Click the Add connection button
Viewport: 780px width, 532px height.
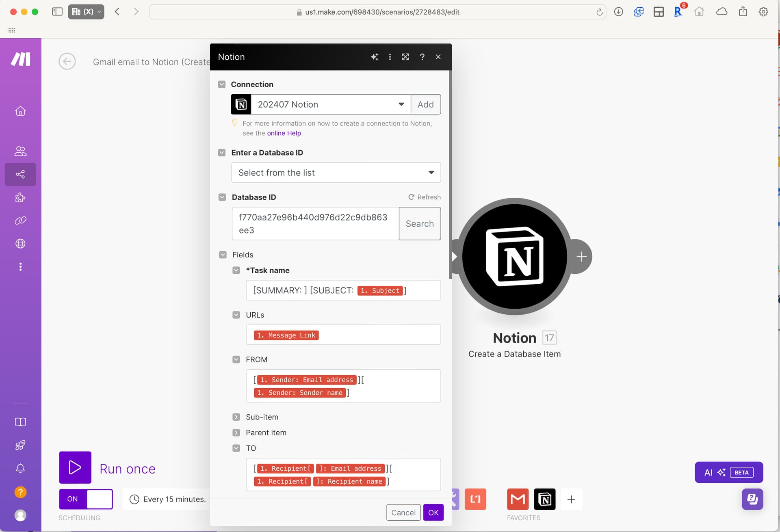(426, 104)
